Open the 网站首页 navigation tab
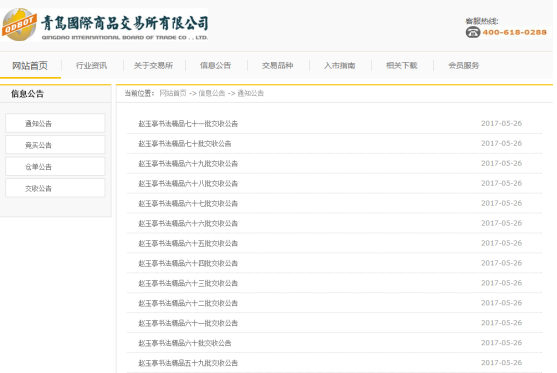The height and width of the screenshot is (373, 557). 30,66
